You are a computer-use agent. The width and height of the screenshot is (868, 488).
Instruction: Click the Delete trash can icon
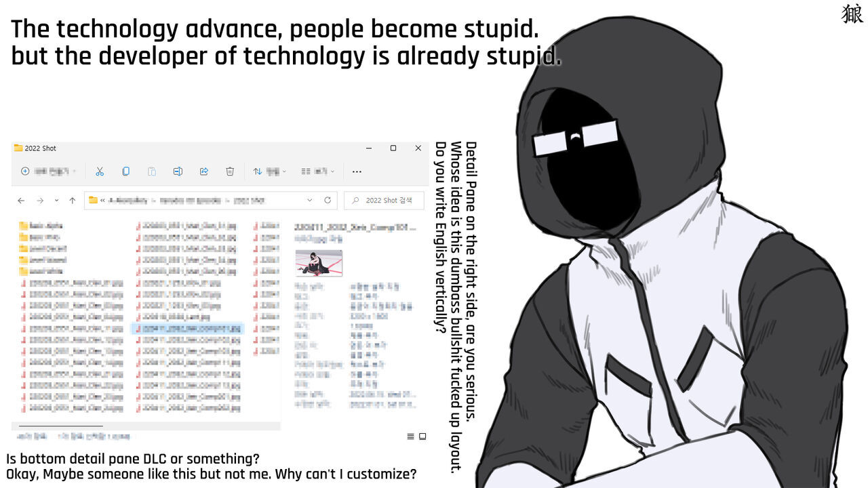coord(230,171)
